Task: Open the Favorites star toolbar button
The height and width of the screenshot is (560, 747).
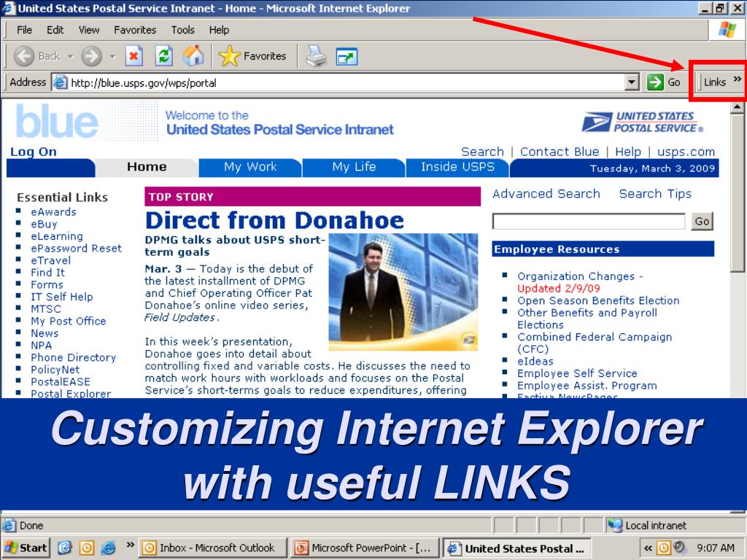Action: [x=252, y=56]
